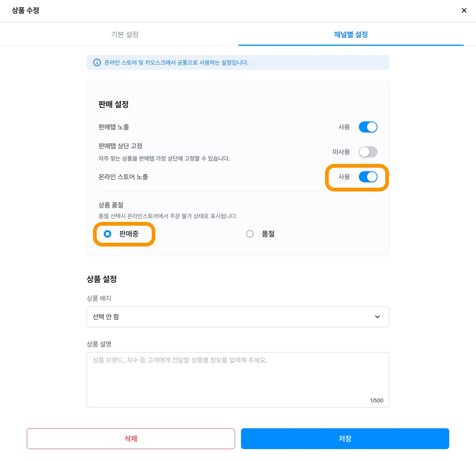Close the 상품 수정 dialog with X icon

464,10
